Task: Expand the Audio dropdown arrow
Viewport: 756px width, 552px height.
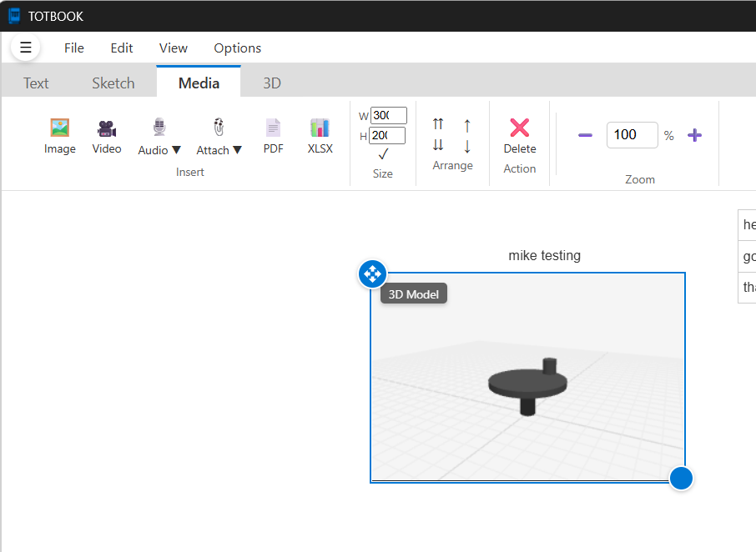Action: (x=176, y=150)
